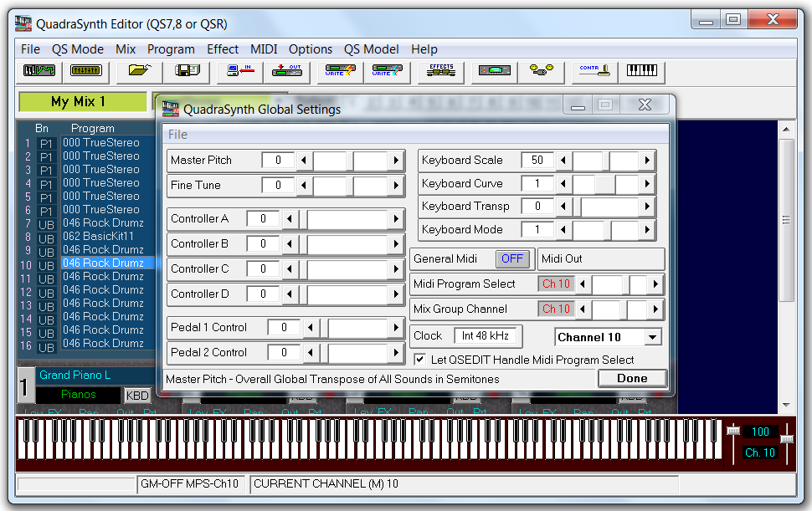This screenshot has width=812, height=511.
Task: Uncheck Let QSEDIT Handle Midi Program Select
Action: click(x=421, y=360)
